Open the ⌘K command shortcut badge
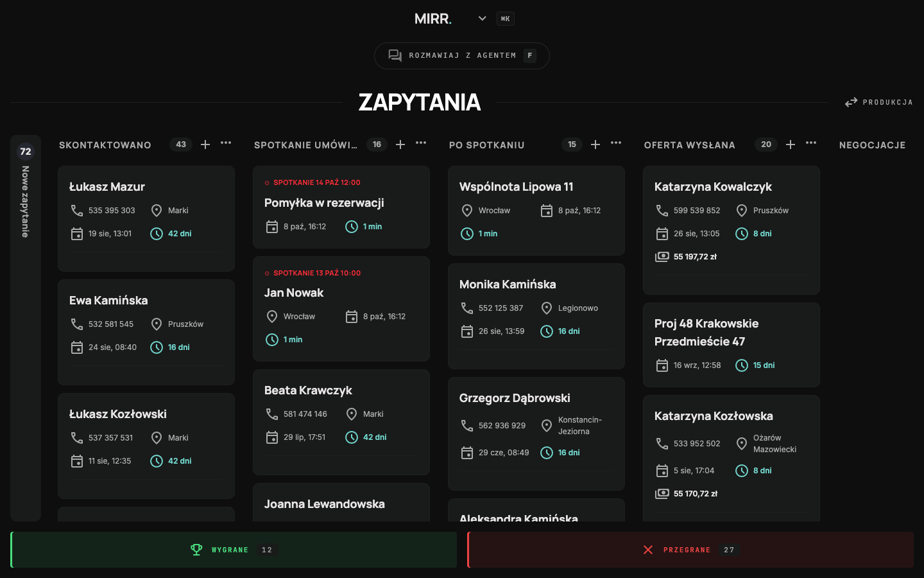 [x=506, y=19]
